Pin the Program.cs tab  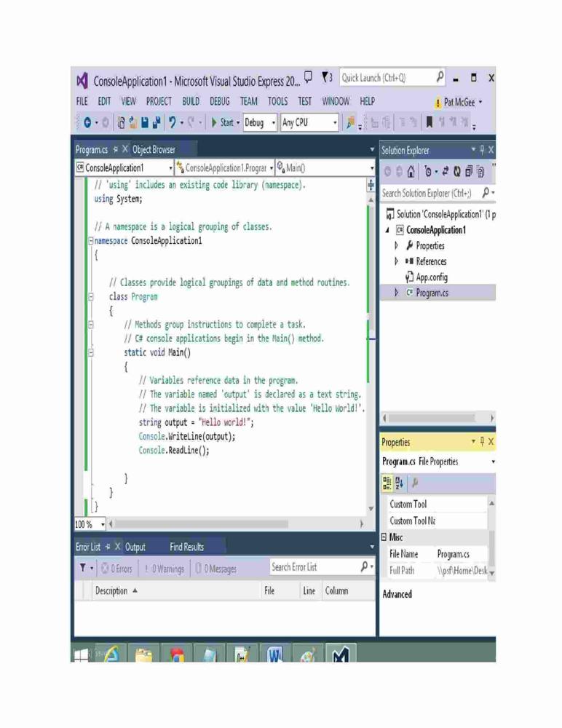[x=116, y=149]
